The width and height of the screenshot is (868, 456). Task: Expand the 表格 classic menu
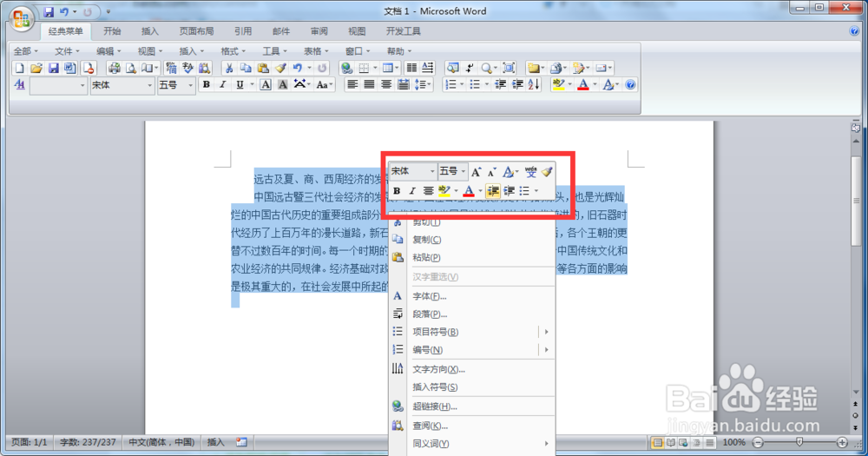(x=316, y=51)
